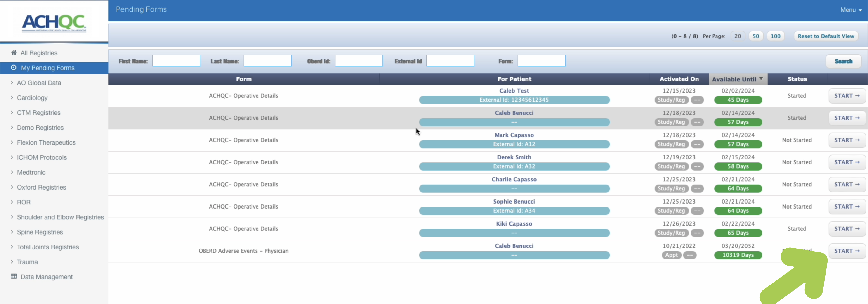Open patient Charlie Capasso link
The width and height of the screenshot is (868, 304).
(514, 180)
